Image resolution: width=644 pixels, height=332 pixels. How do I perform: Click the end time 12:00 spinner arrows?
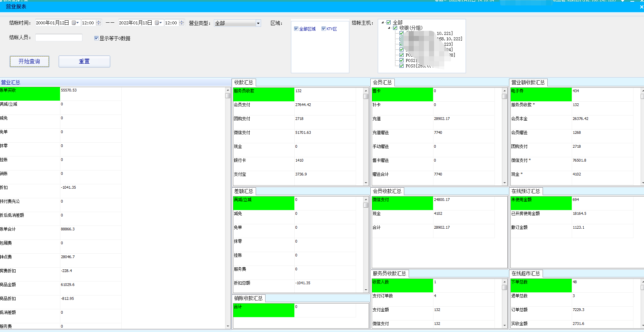(x=182, y=23)
